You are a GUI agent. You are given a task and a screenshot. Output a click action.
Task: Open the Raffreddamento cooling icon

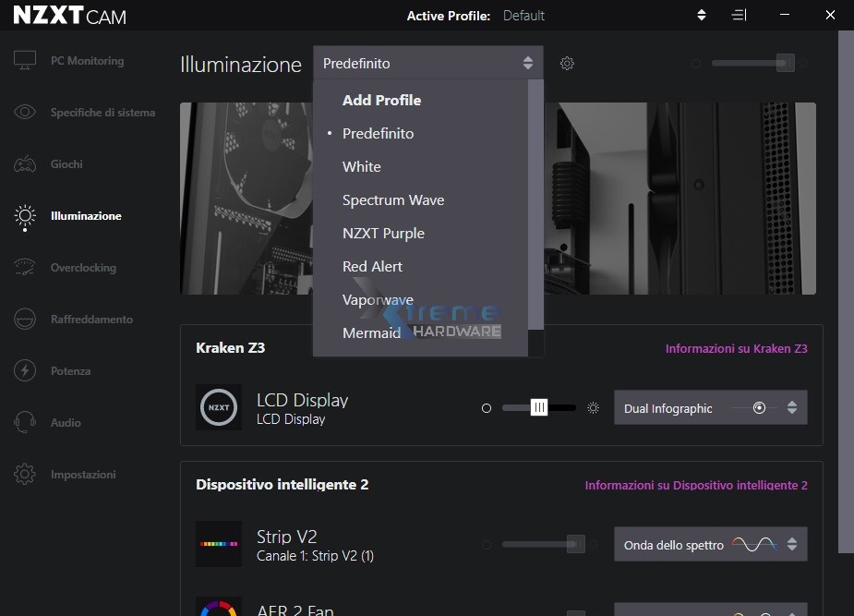pos(25,320)
